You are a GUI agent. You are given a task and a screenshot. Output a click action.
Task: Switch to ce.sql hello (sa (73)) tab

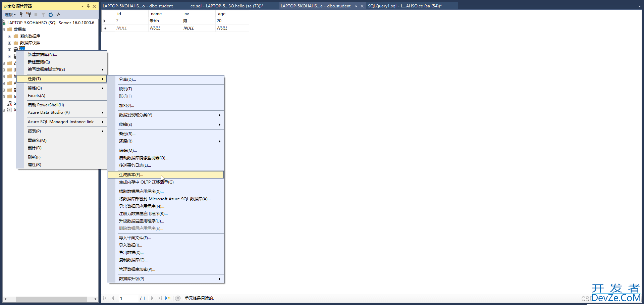[227, 6]
